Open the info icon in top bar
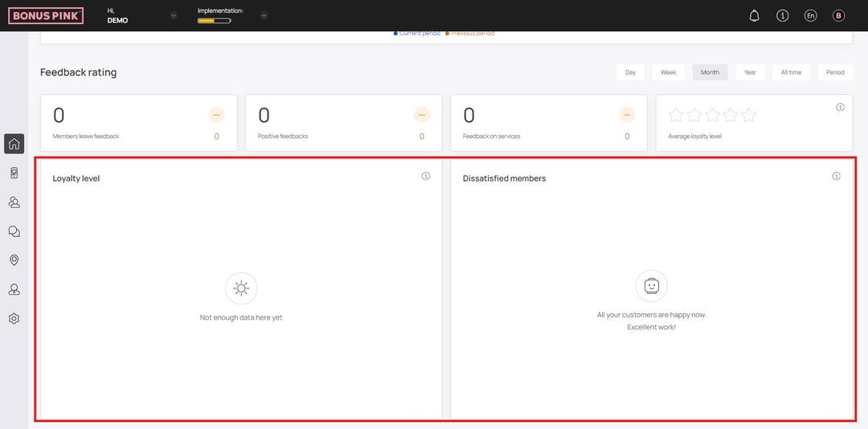 (x=782, y=15)
